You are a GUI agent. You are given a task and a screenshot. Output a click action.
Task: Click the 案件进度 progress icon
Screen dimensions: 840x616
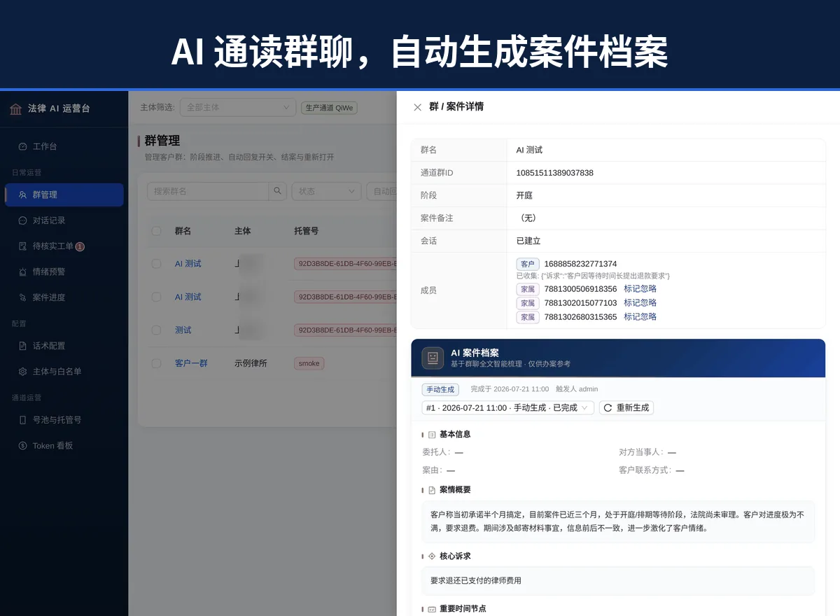[x=22, y=297]
